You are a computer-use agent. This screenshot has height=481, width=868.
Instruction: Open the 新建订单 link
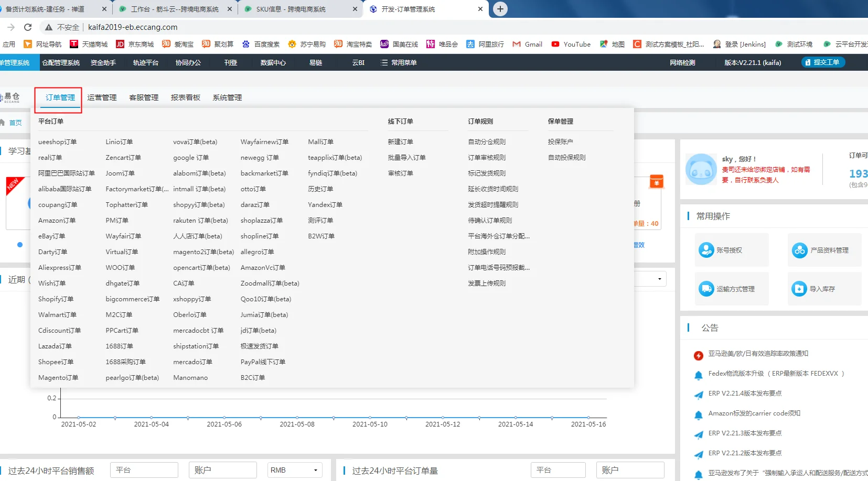click(x=401, y=142)
